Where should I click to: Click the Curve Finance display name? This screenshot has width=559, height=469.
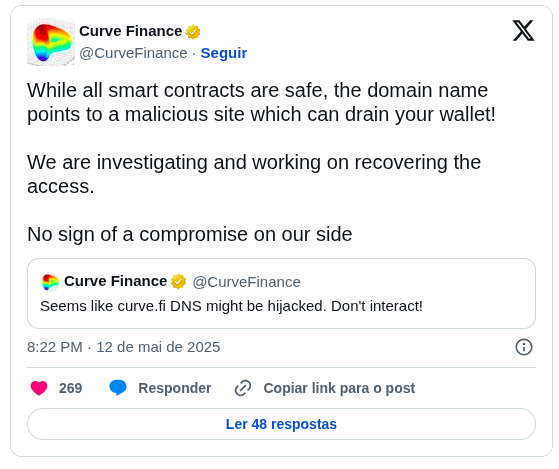pos(130,31)
